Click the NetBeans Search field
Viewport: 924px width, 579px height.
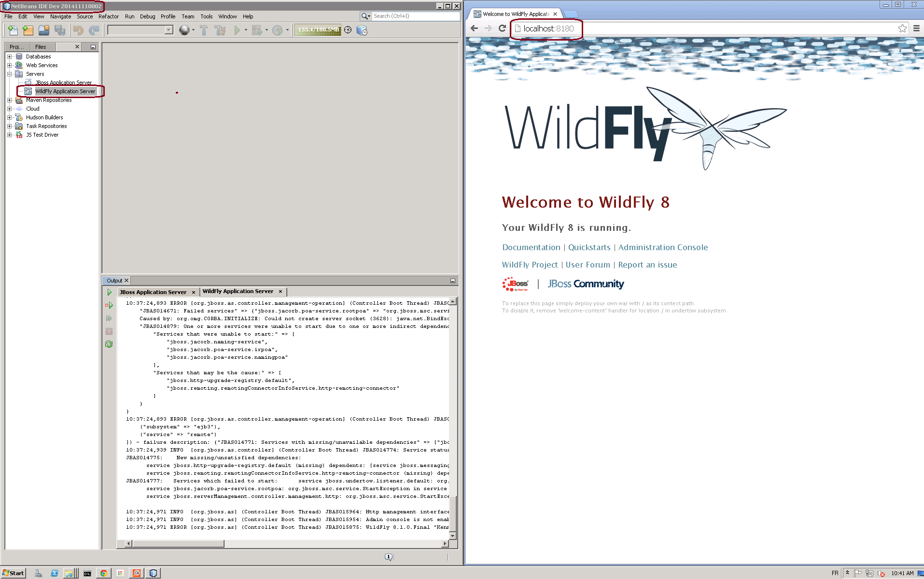[415, 16]
